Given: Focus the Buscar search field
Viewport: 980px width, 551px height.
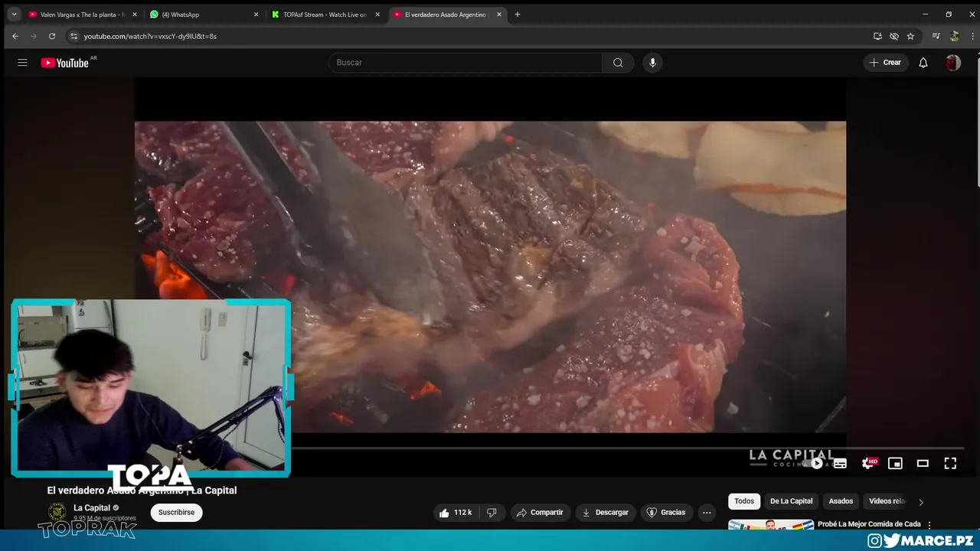Looking at the screenshot, I should click(x=465, y=63).
